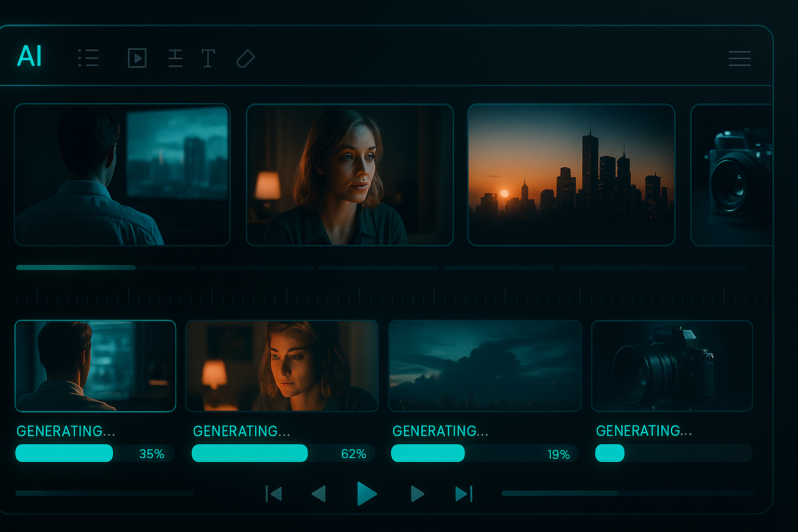The height and width of the screenshot is (532, 798).
Task: Click the GENERATING label above the 62% bar
Action: click(x=242, y=431)
